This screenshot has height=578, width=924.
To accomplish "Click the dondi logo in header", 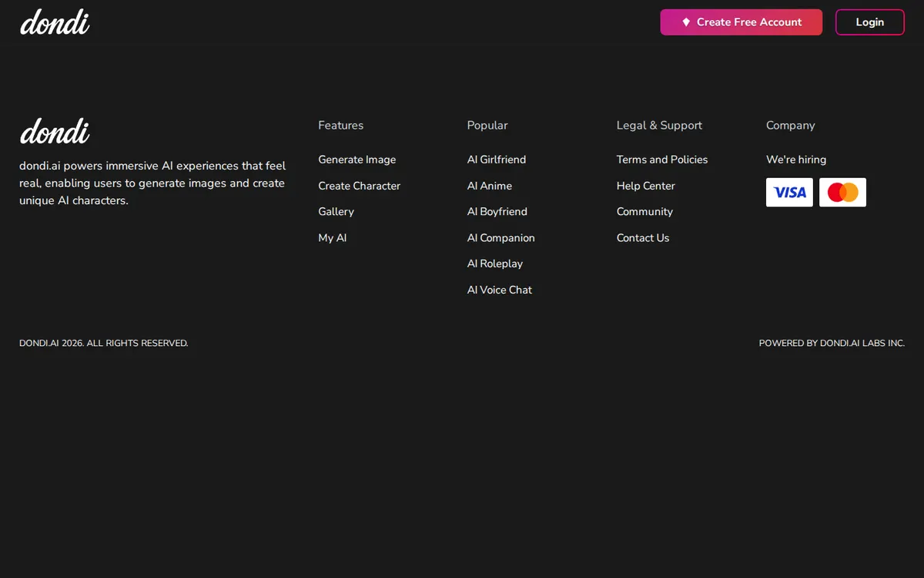I will coord(55,22).
